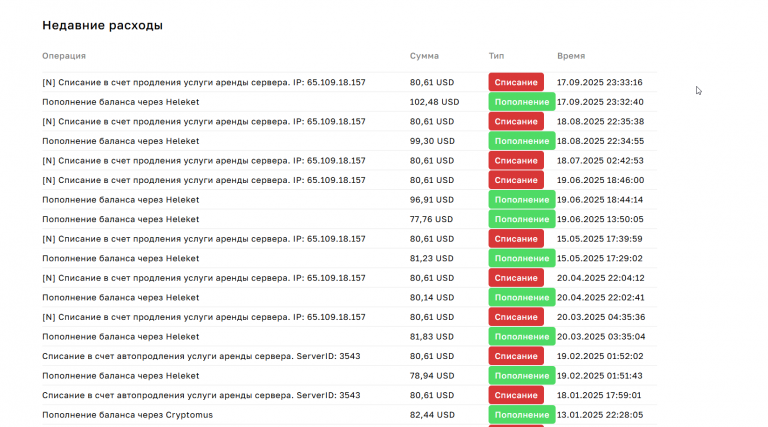Click the Пополнение badge for 82,44 USD
The height and width of the screenshot is (427, 768).
tap(522, 415)
